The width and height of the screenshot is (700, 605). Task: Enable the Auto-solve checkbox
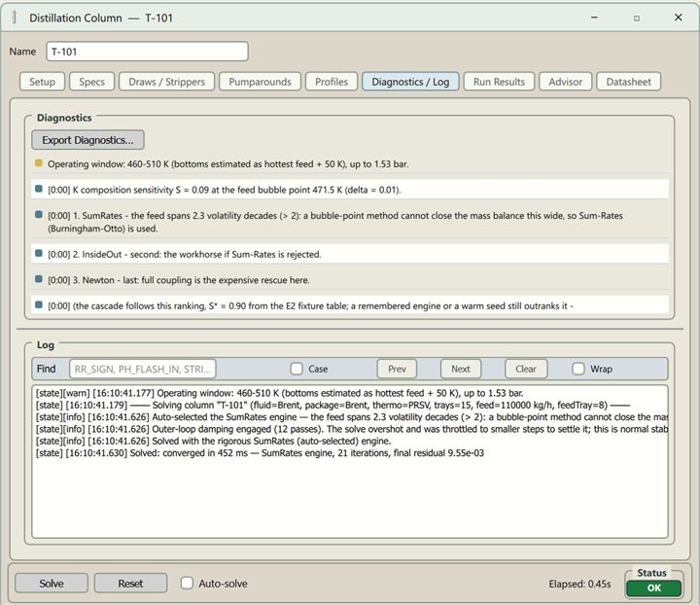coord(187,584)
